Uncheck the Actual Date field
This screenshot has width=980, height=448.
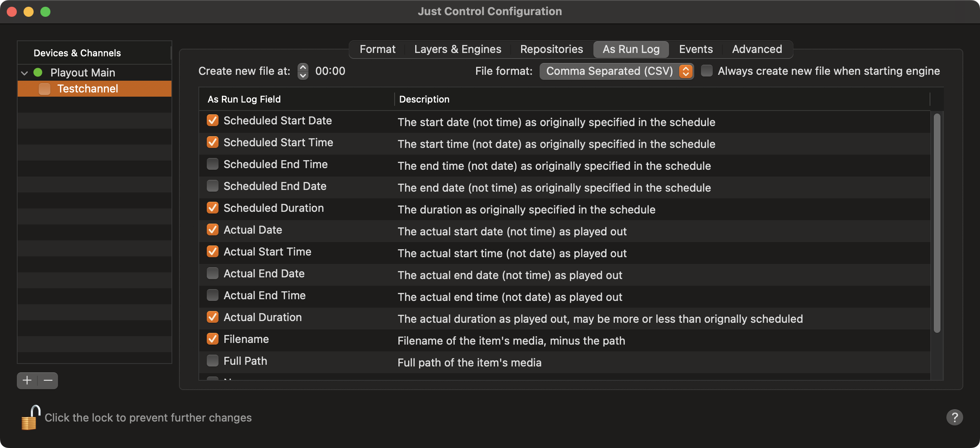click(213, 229)
